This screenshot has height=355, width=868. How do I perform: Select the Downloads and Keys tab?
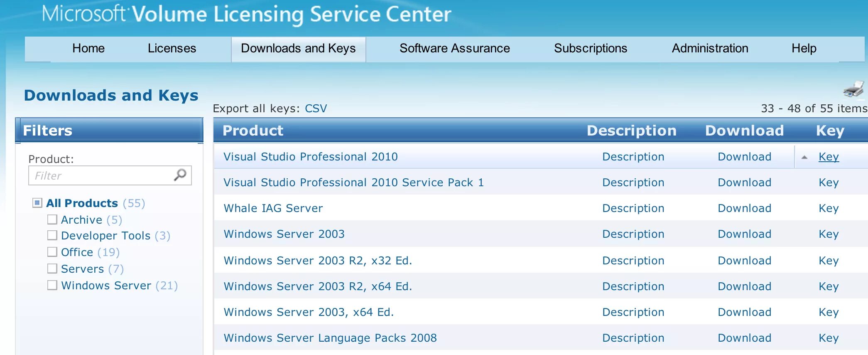(298, 49)
